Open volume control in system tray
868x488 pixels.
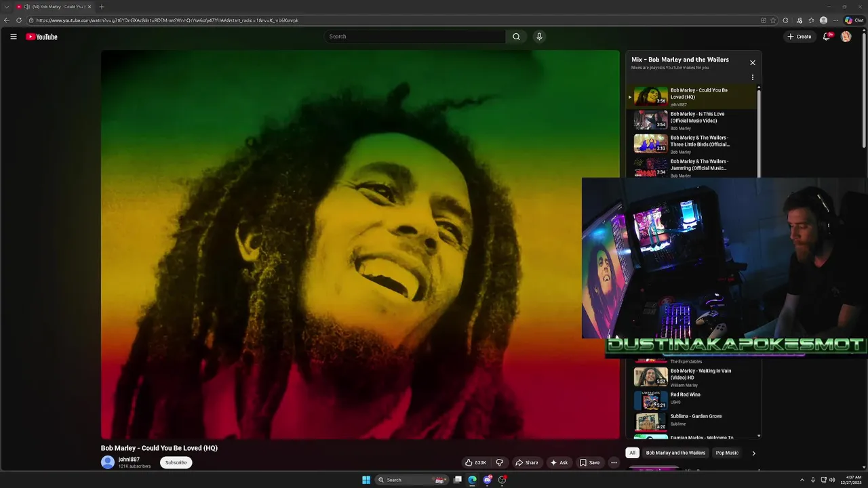pyautogui.click(x=832, y=480)
